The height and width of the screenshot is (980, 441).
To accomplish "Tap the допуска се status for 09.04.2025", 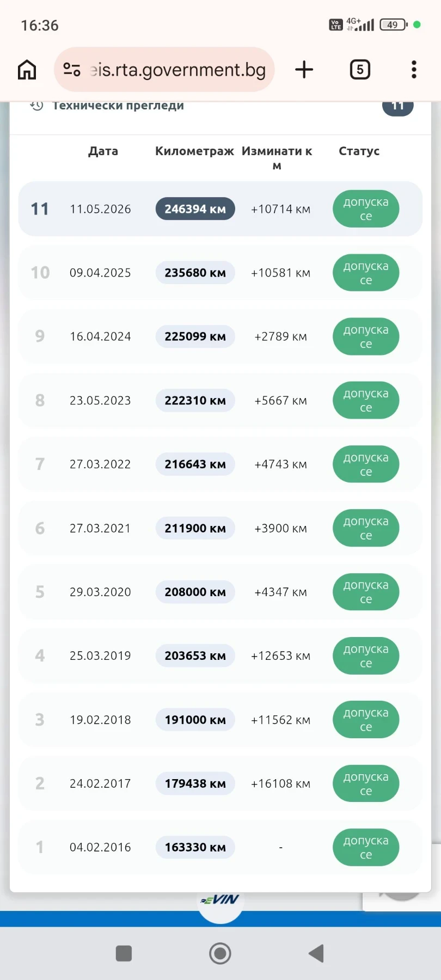I will point(366,273).
